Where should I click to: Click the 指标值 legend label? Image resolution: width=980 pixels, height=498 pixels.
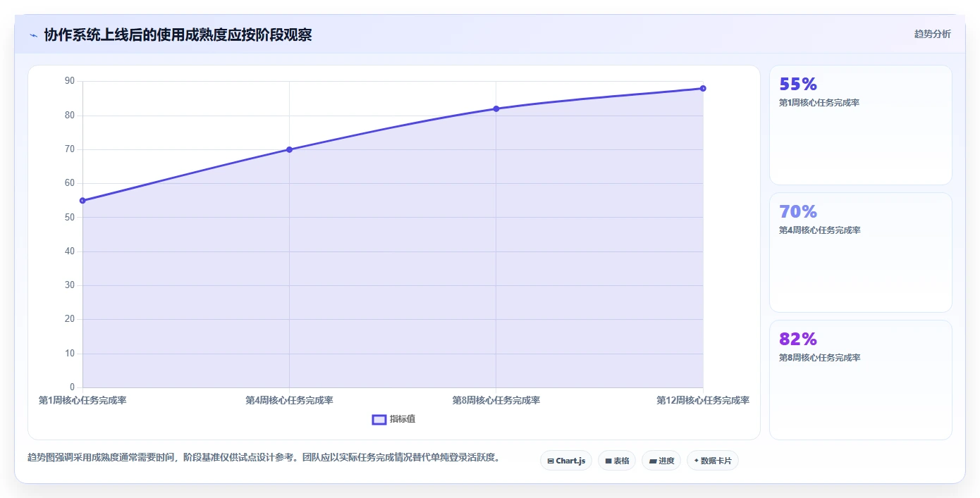[x=403, y=419]
